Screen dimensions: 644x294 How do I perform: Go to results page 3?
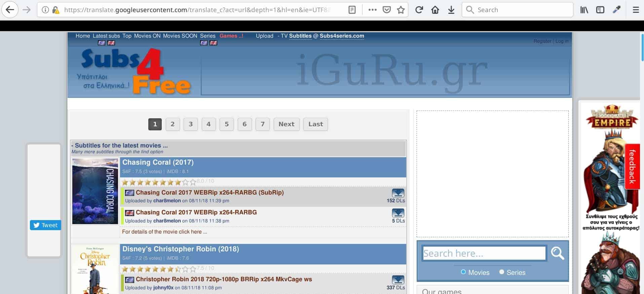tap(191, 124)
